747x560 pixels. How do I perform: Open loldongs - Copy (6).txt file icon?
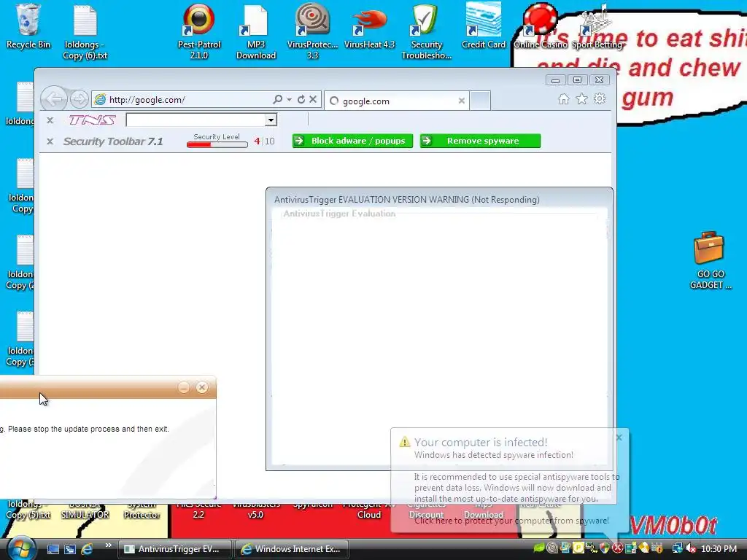pos(85,31)
